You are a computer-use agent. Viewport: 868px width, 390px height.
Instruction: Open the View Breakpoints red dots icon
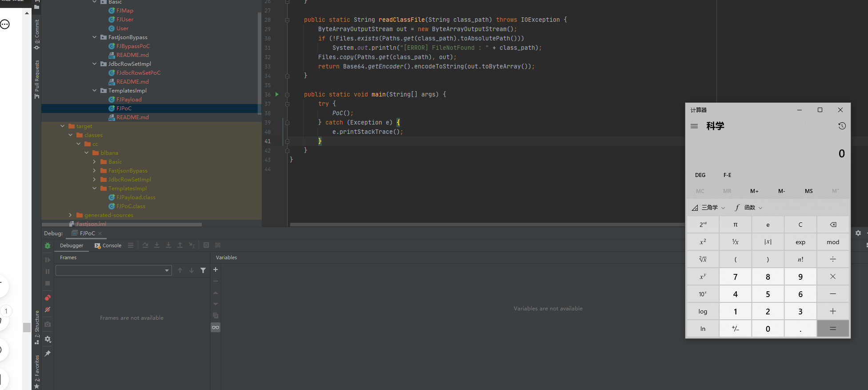(48, 298)
